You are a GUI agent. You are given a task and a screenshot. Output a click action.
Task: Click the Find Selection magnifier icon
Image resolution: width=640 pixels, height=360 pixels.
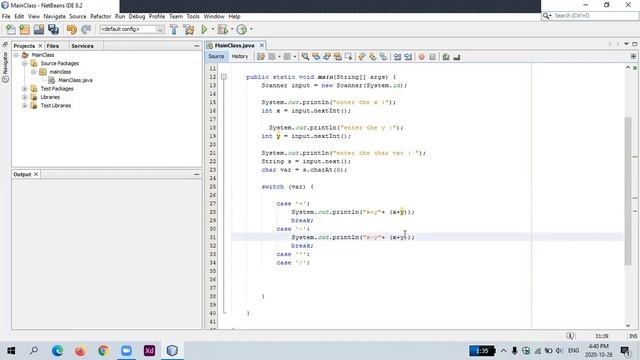[305, 57]
